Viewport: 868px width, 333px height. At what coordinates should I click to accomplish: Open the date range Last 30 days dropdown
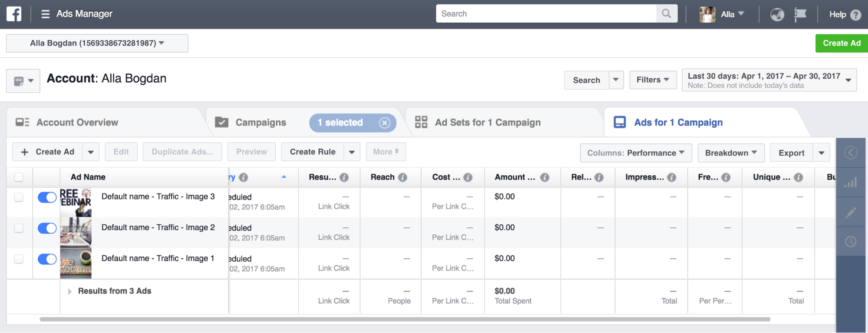[769, 80]
